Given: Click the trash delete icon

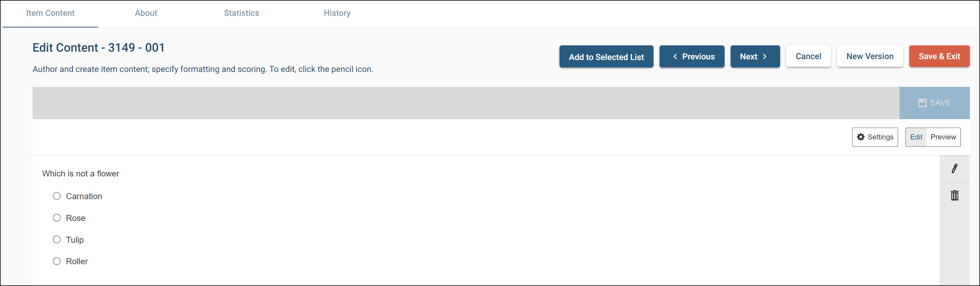Looking at the screenshot, I should 955,196.
